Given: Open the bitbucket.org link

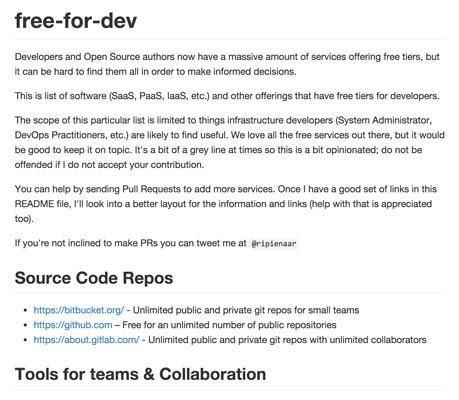Looking at the screenshot, I should tap(79, 310).
